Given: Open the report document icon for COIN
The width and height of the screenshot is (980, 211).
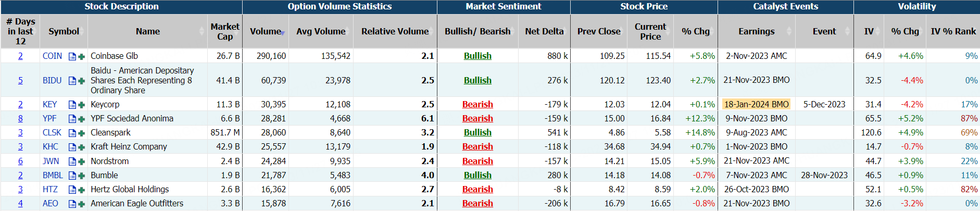Looking at the screenshot, I should [x=72, y=57].
